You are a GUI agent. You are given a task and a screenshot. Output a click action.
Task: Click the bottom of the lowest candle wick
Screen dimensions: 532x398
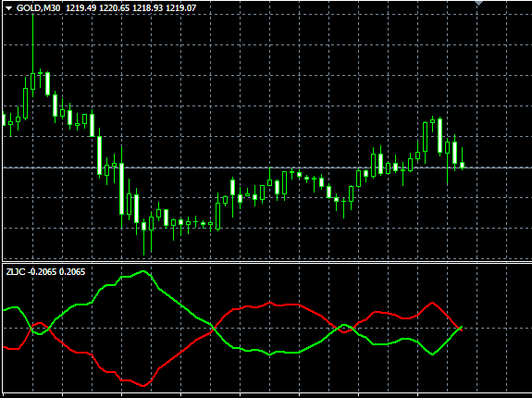point(143,255)
